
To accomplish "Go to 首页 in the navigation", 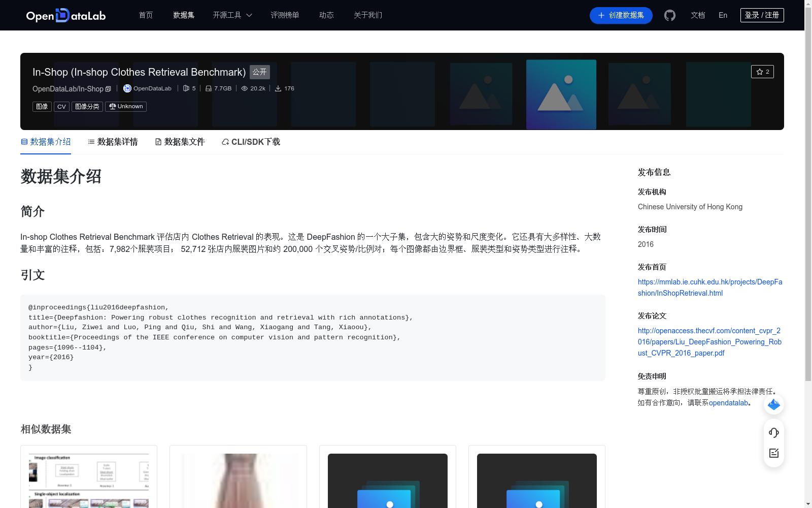I will 146,15.
